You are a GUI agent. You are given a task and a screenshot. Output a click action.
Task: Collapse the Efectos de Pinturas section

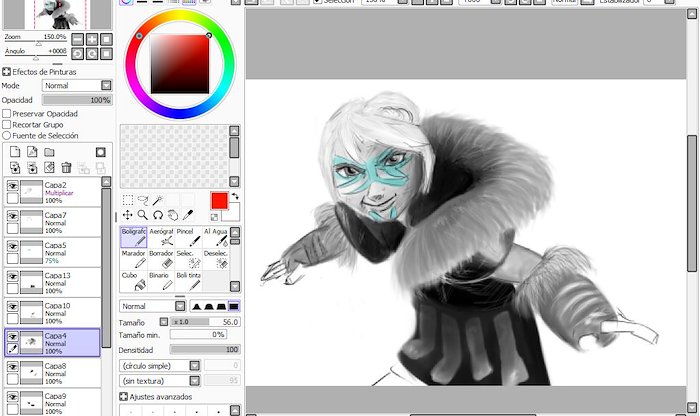coord(6,71)
